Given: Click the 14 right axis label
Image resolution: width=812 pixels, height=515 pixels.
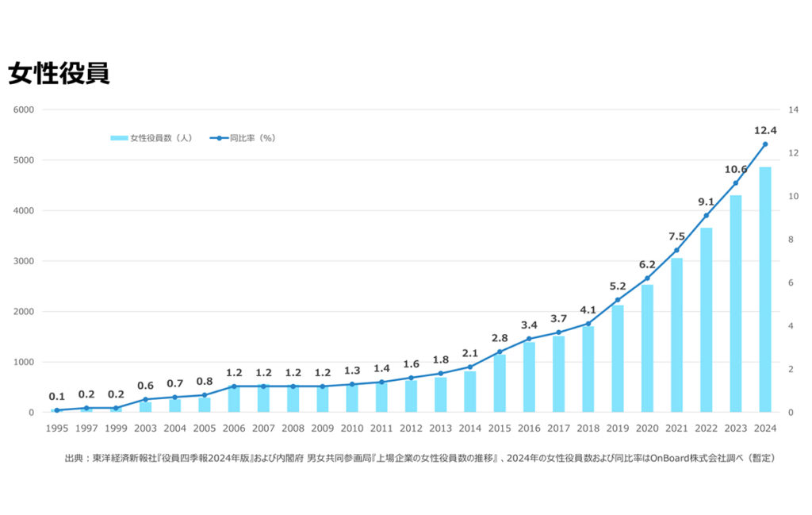Looking at the screenshot, I should click(x=791, y=110).
